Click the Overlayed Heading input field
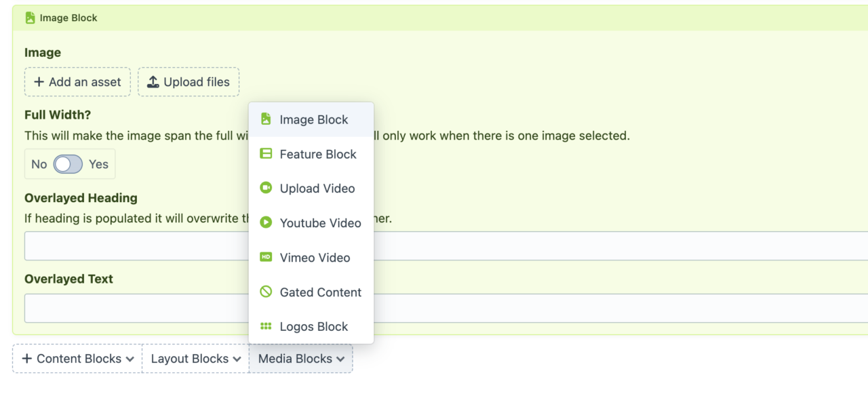Screen dimensions: 868x394 pos(136,245)
